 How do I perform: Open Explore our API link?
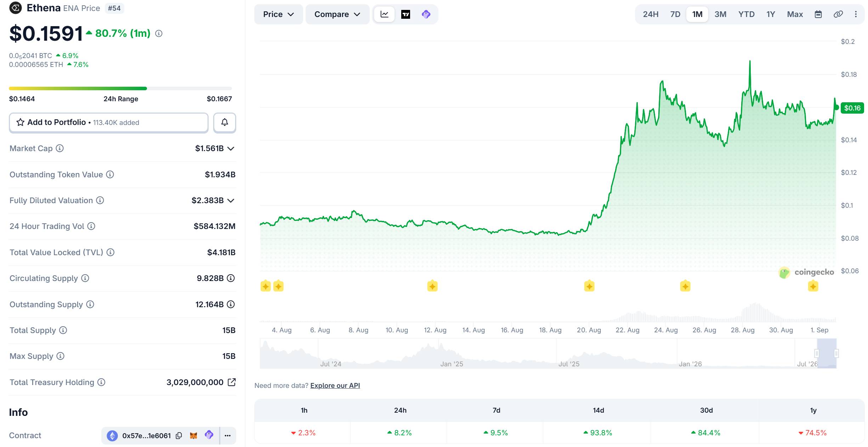335,385
